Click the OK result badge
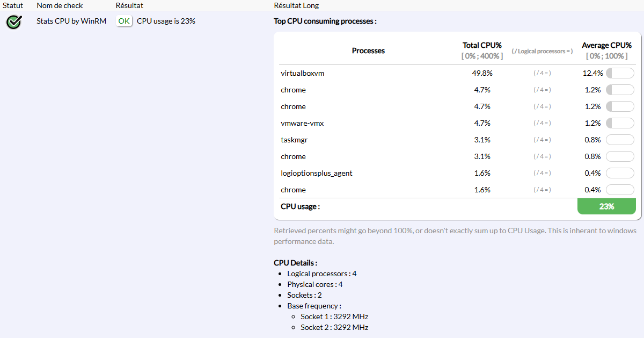Image resolution: width=644 pixels, height=338 pixels. [124, 21]
